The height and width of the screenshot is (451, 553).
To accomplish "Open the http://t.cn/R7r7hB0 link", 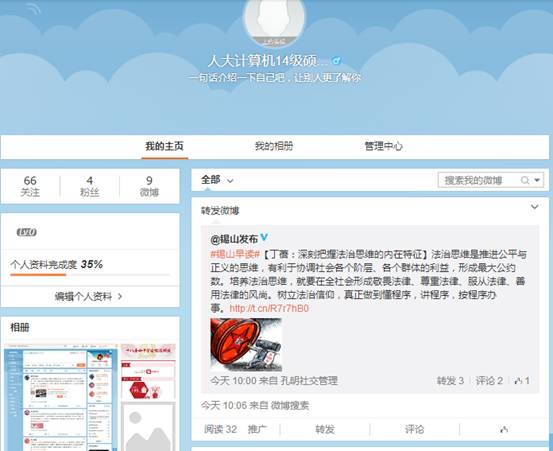I will pos(269,309).
